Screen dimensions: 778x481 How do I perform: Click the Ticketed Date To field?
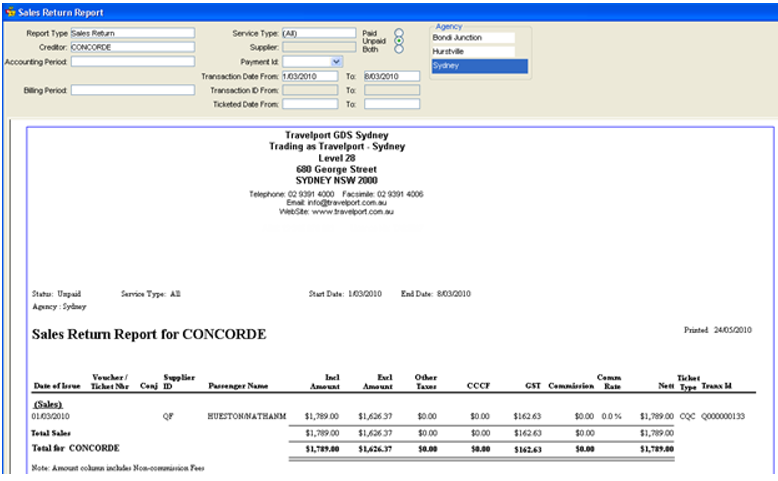[x=392, y=104]
